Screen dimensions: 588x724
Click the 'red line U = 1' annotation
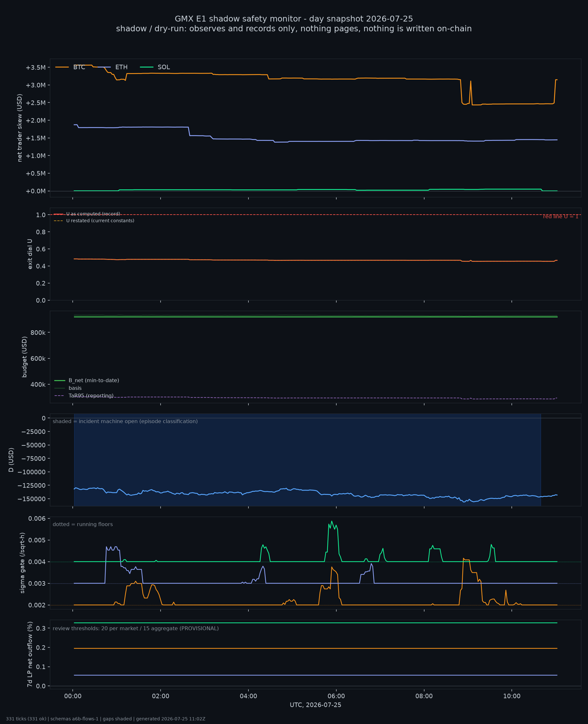(x=561, y=217)
